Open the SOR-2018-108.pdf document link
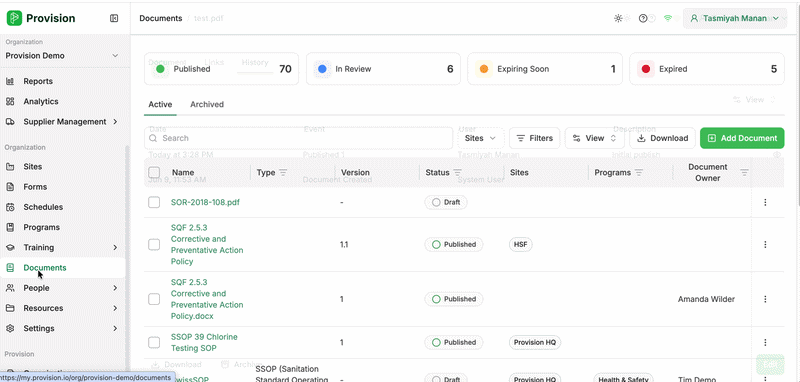This screenshot has width=800, height=382. click(205, 202)
